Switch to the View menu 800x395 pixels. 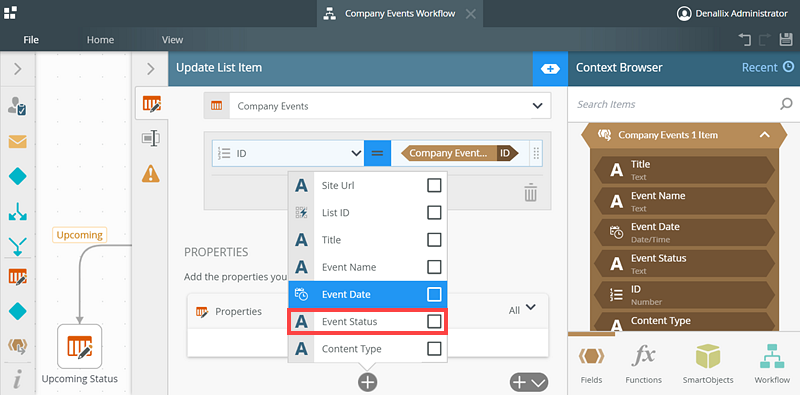coord(172,40)
